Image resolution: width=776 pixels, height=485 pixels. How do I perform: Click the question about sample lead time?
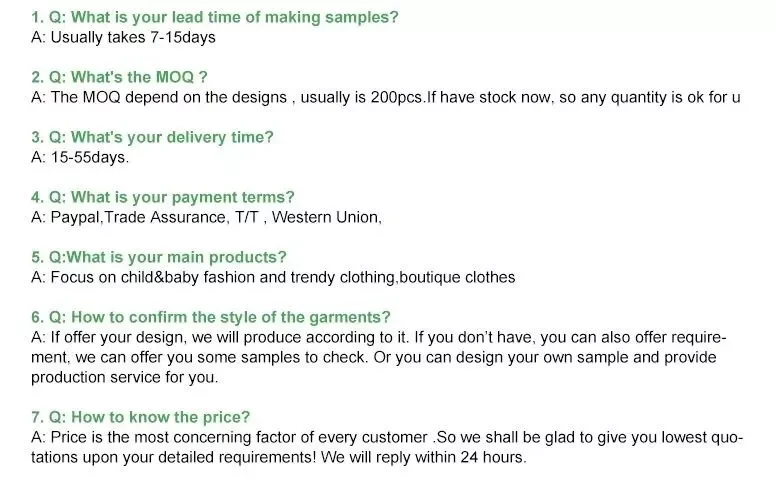(214, 17)
